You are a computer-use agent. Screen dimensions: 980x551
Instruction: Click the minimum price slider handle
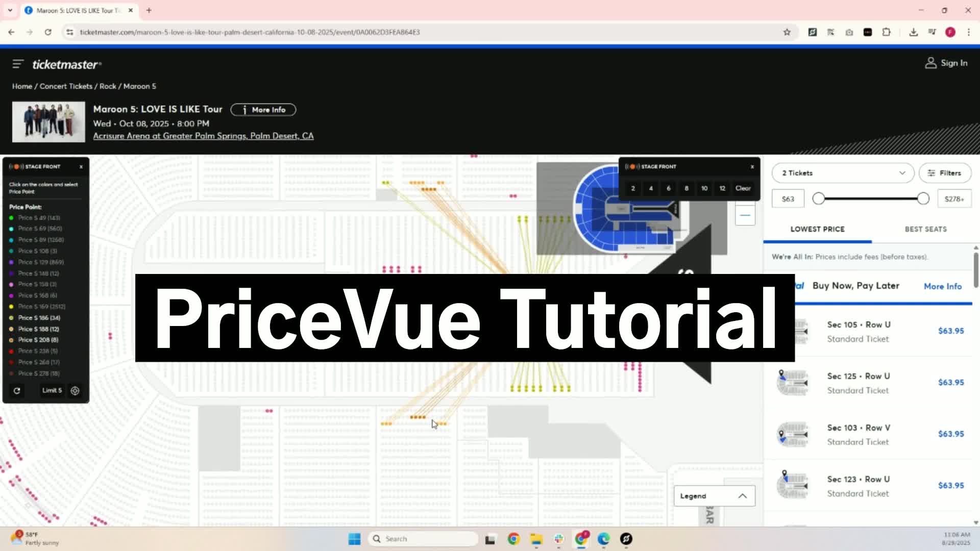pyautogui.click(x=819, y=198)
